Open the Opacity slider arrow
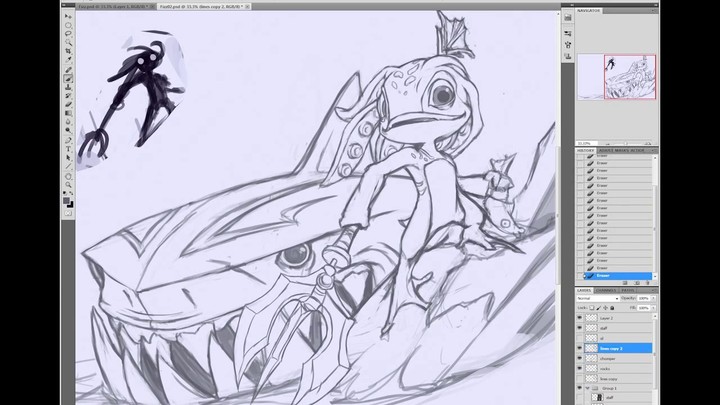Screen dimensions: 720x405 coord(653,298)
